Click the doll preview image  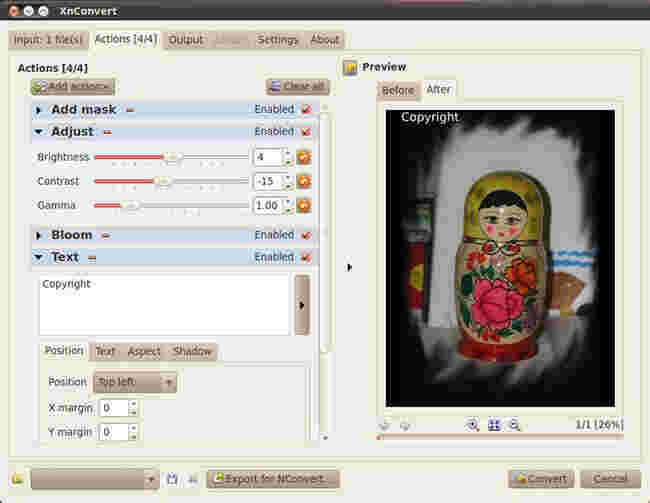pos(500,258)
